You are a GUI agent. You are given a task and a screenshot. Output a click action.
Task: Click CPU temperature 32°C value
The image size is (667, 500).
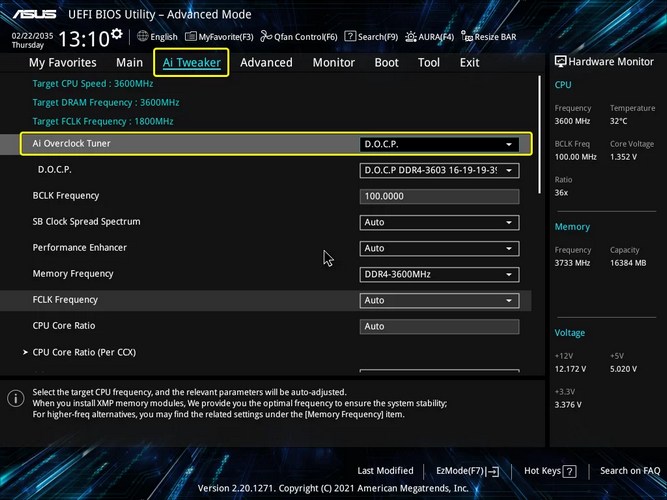[619, 121]
